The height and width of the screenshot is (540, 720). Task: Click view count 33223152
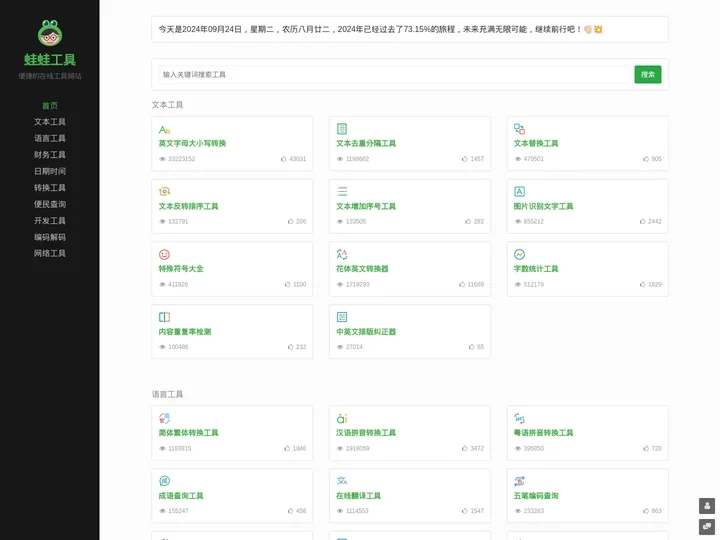[x=181, y=159]
